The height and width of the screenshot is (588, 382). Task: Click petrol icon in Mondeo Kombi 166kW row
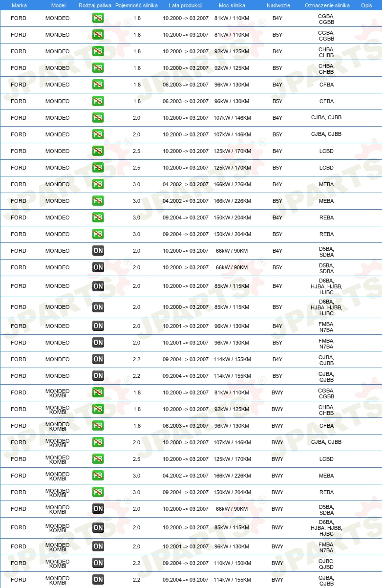[x=98, y=476]
